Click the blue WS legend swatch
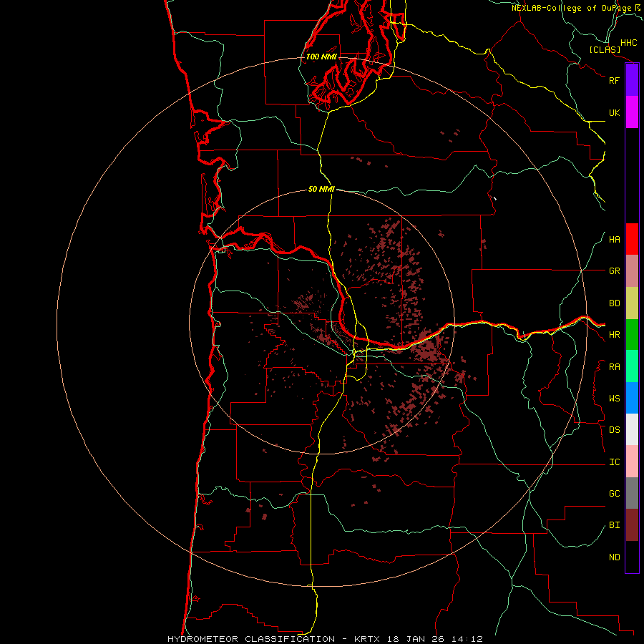 point(632,398)
